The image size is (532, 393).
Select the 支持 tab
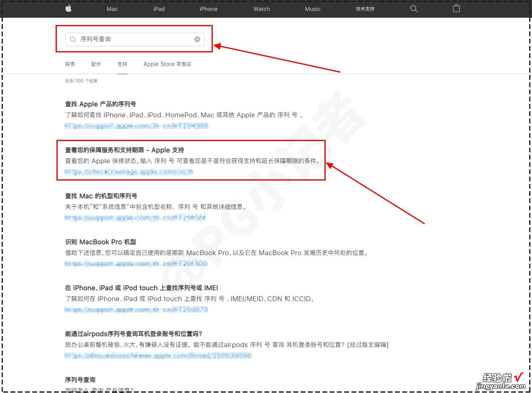point(123,64)
